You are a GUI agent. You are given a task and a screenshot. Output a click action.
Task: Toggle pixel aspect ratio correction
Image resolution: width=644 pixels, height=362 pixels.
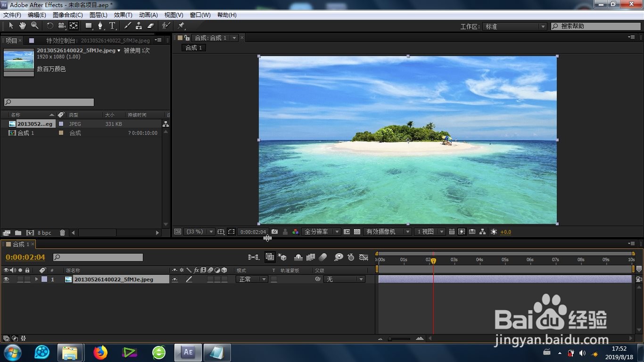click(x=452, y=232)
